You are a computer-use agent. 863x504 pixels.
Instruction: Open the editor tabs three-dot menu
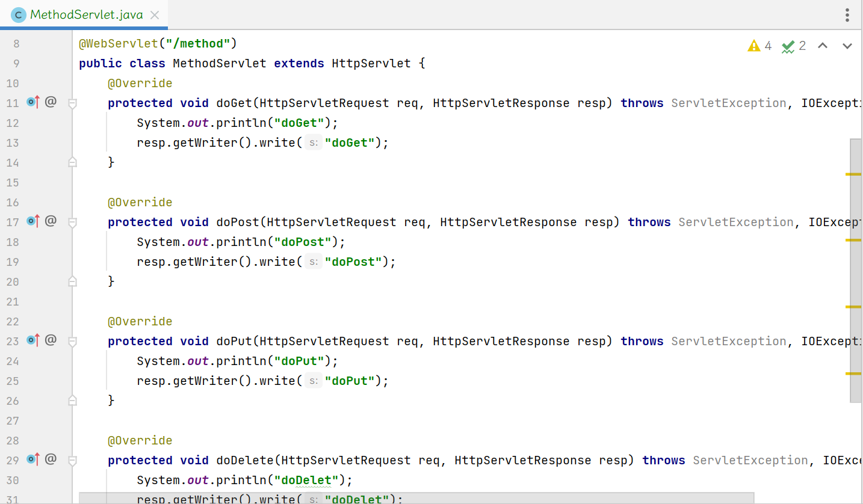[847, 15]
